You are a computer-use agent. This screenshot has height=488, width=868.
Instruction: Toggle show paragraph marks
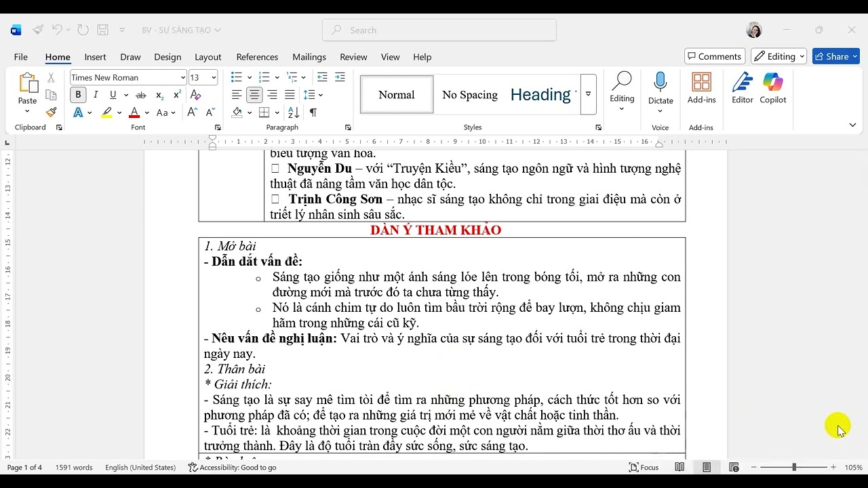point(313,113)
